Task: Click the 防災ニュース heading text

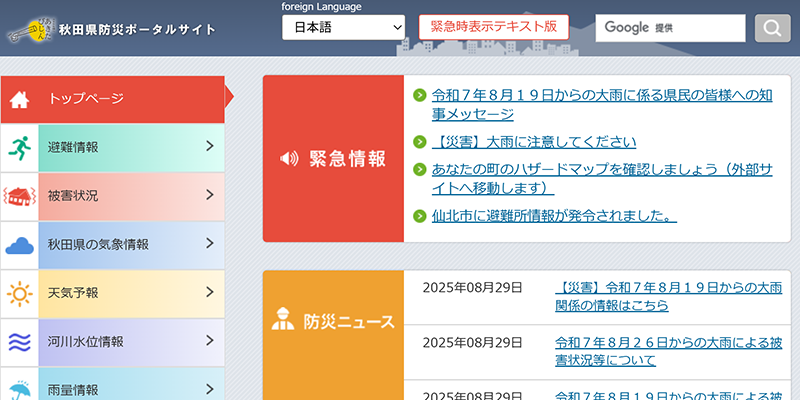Action: (x=349, y=321)
